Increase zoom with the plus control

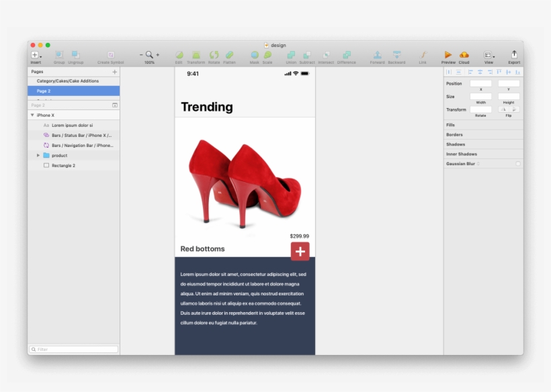(157, 54)
